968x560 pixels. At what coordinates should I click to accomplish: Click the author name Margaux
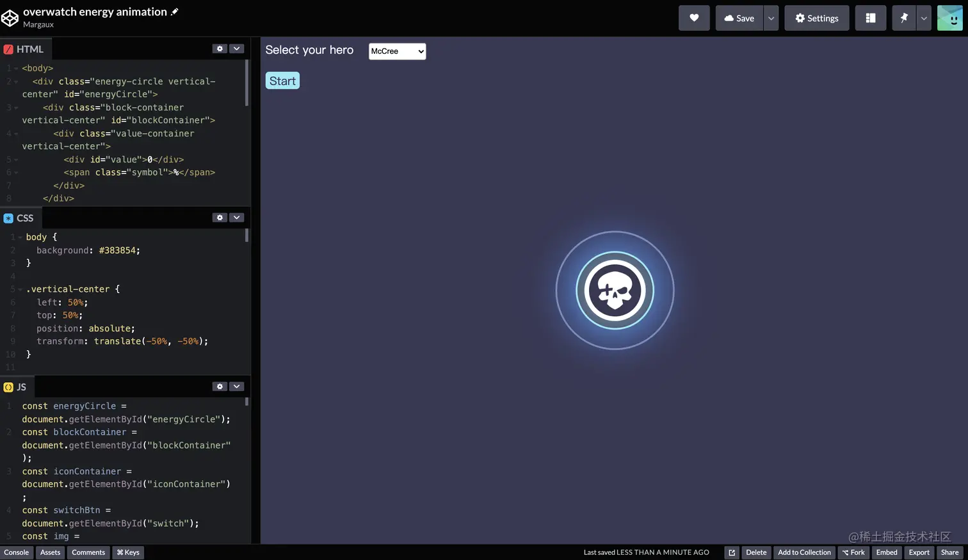[x=38, y=24]
